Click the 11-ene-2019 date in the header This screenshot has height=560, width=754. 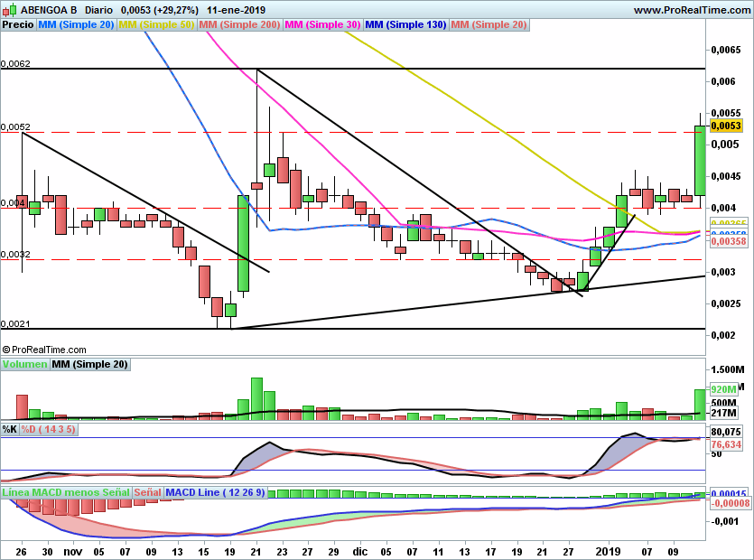(x=236, y=10)
